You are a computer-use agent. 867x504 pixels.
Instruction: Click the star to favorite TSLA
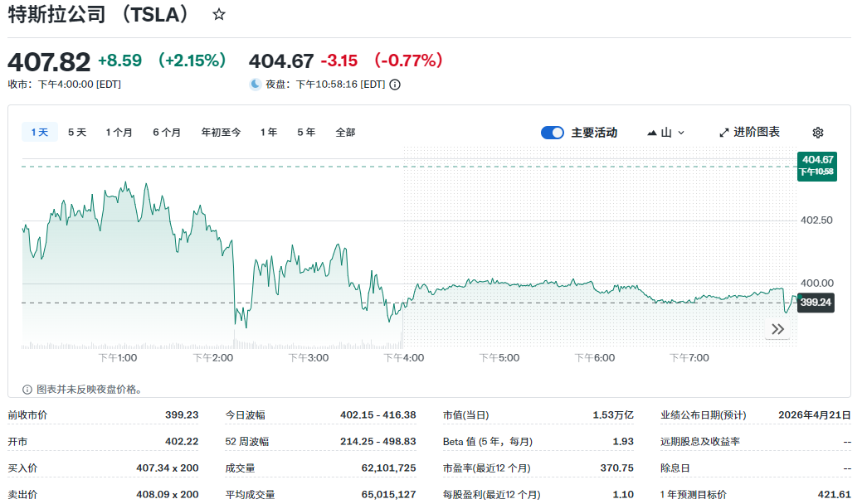pyautogui.click(x=218, y=14)
